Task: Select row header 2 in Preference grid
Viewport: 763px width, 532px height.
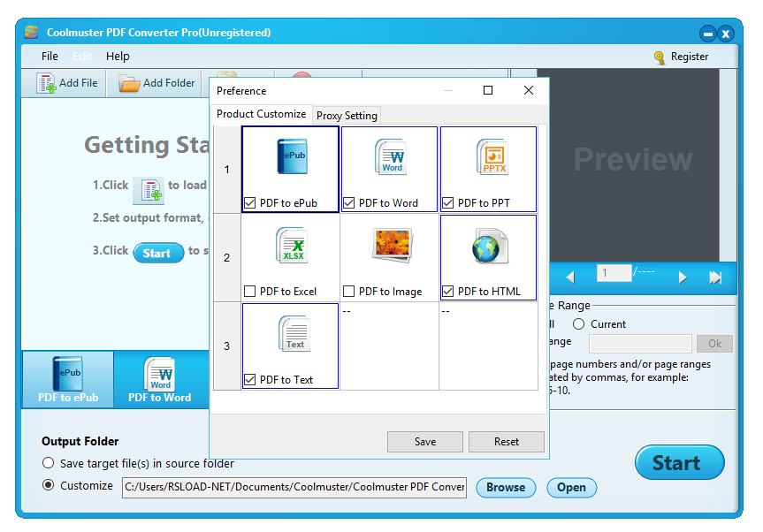Action: [227, 258]
